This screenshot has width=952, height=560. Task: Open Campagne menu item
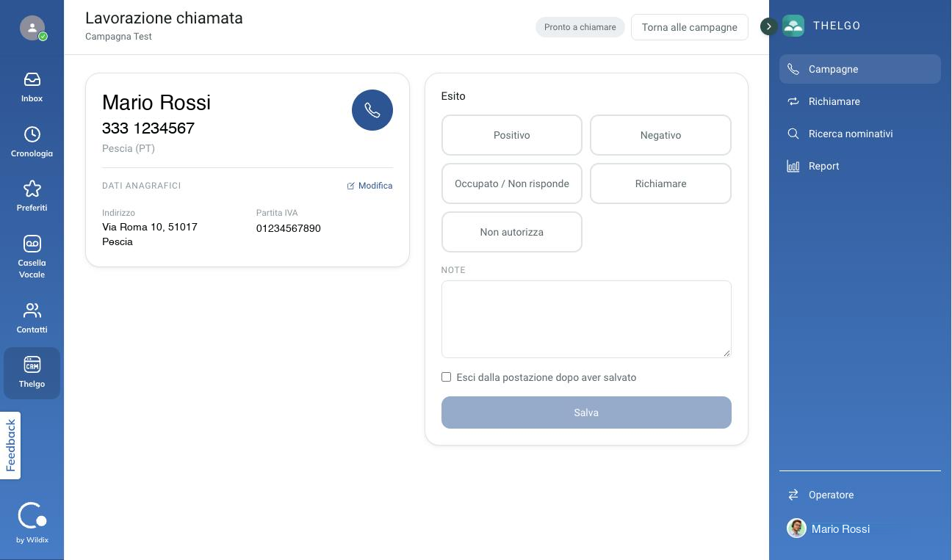(860, 69)
